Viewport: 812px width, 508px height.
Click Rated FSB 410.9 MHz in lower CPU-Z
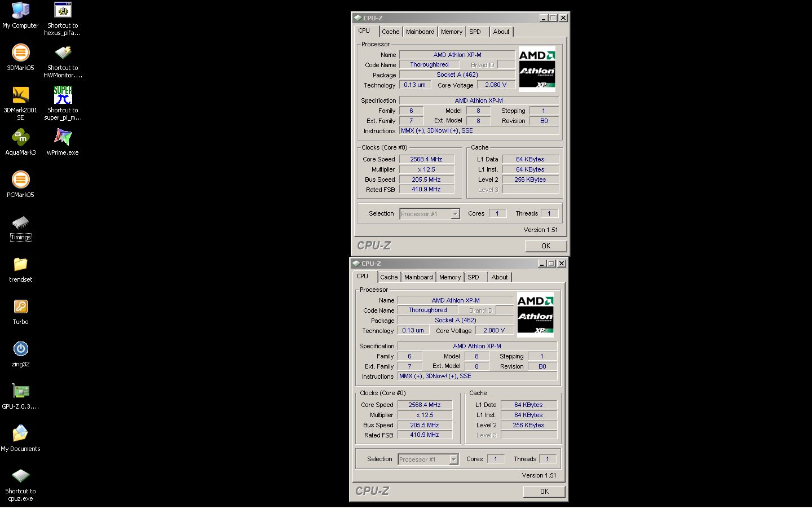(425, 435)
